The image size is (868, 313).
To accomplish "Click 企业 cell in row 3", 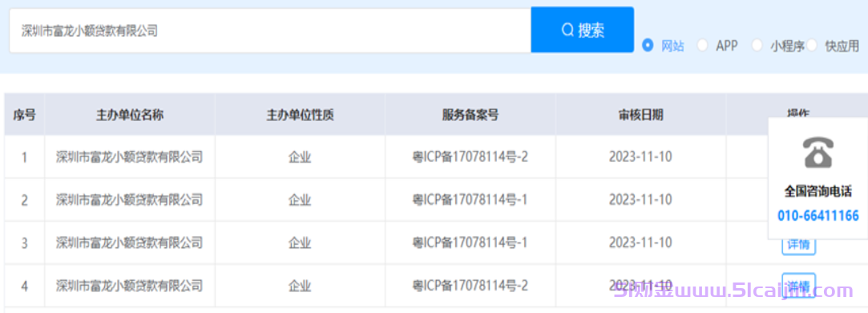I will pos(300,242).
